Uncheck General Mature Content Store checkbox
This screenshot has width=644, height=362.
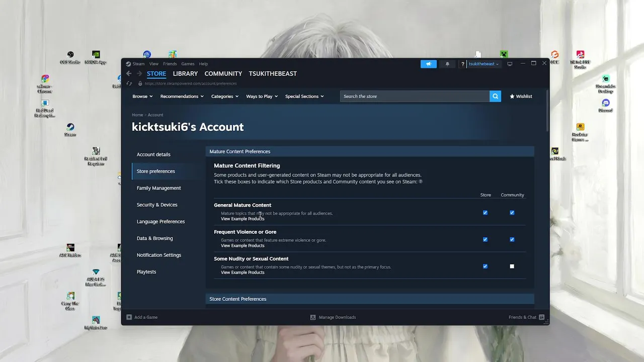pyautogui.click(x=485, y=213)
